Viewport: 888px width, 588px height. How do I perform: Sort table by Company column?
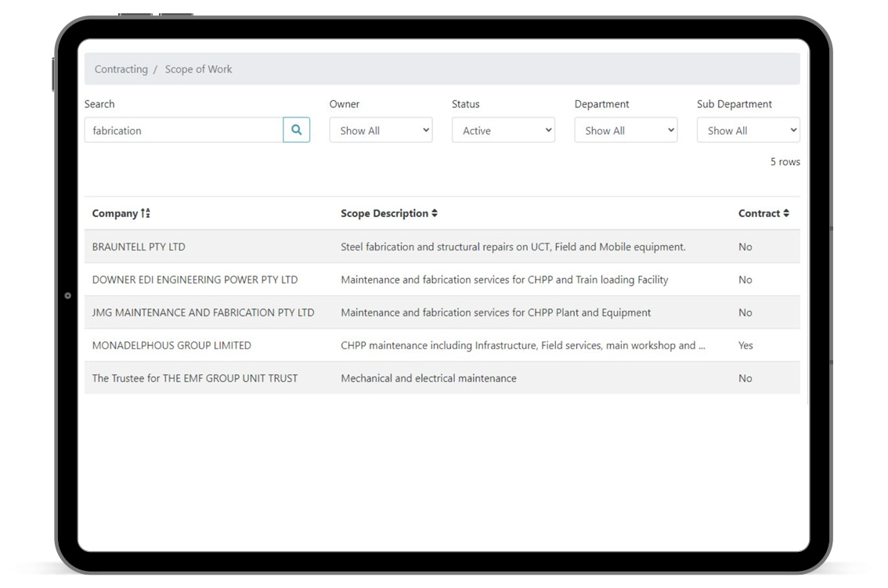coord(121,213)
